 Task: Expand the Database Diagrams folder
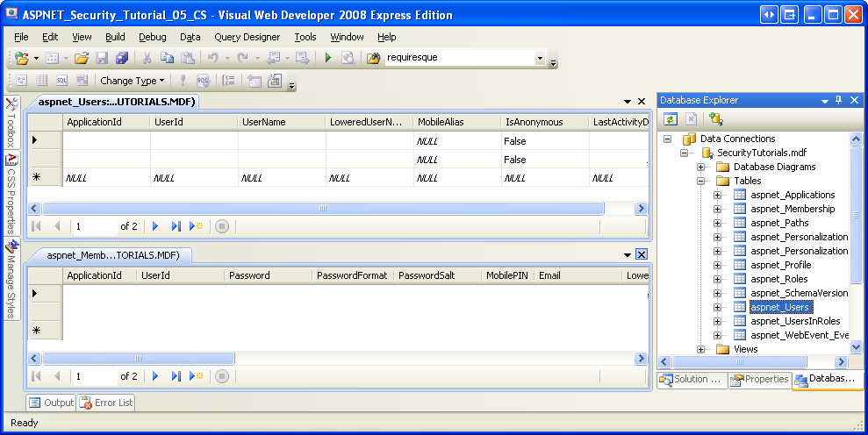(701, 167)
